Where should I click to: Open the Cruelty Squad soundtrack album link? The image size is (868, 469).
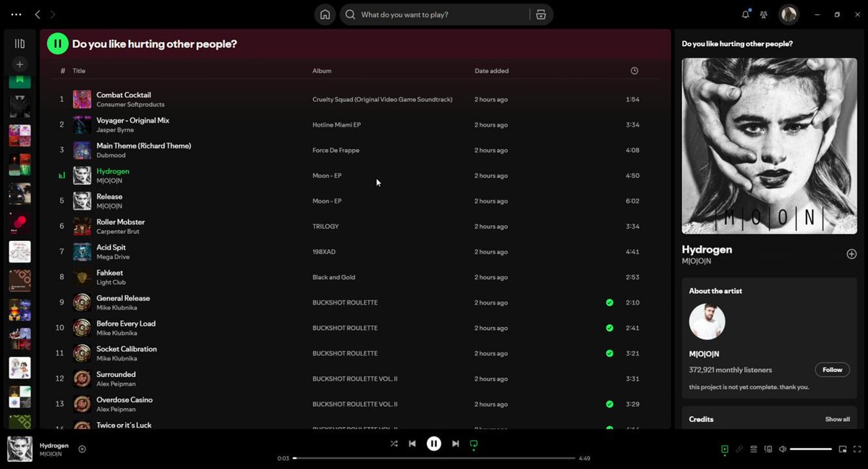pos(383,100)
